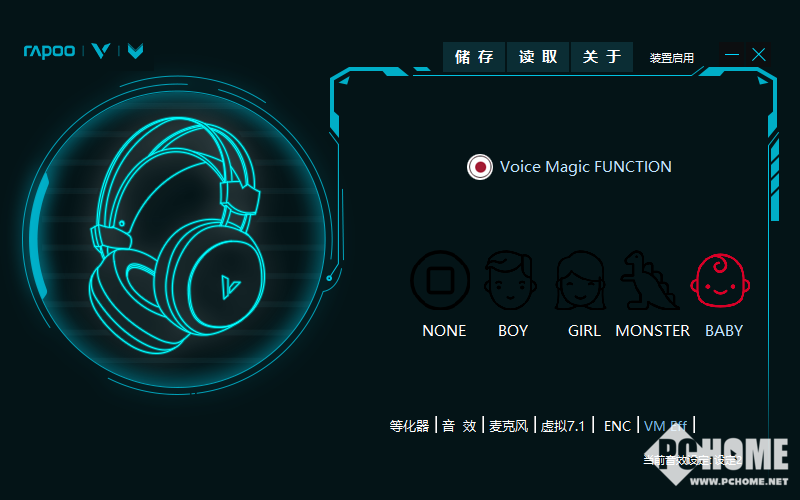The image size is (800, 500).
Task: Click the 储存 save button
Action: pyautogui.click(x=474, y=57)
